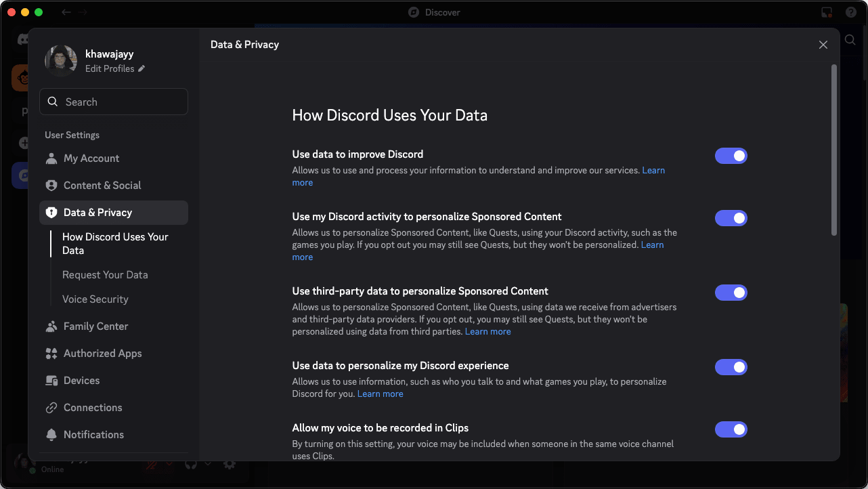Viewport: 868px width, 489px height.
Task: Toggle Allow my voice recorded in Clips
Action: (x=731, y=429)
